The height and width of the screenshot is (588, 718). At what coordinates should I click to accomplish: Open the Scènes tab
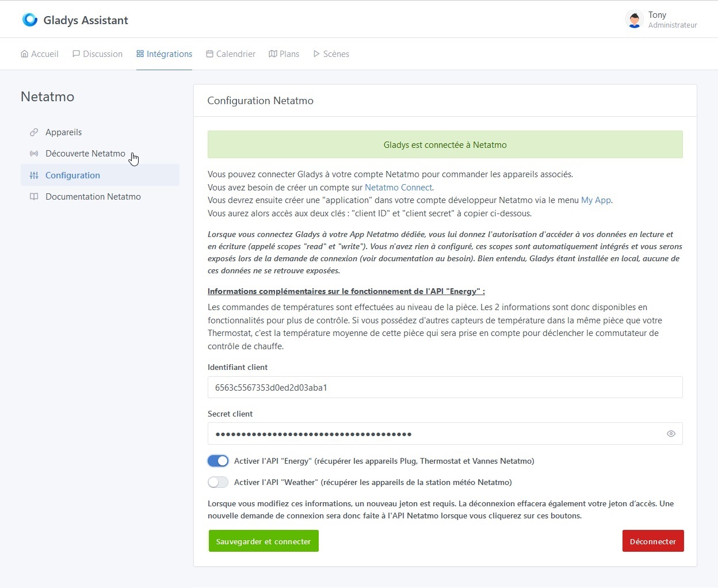(x=331, y=54)
